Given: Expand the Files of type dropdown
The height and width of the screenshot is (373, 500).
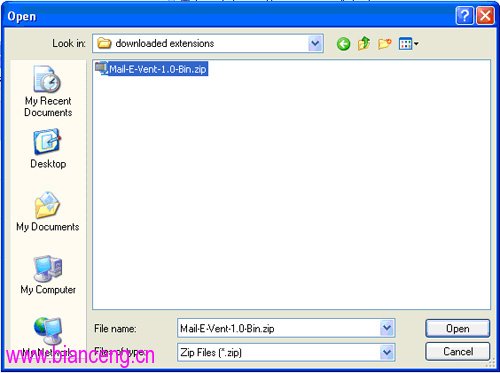Looking at the screenshot, I should point(387,352).
